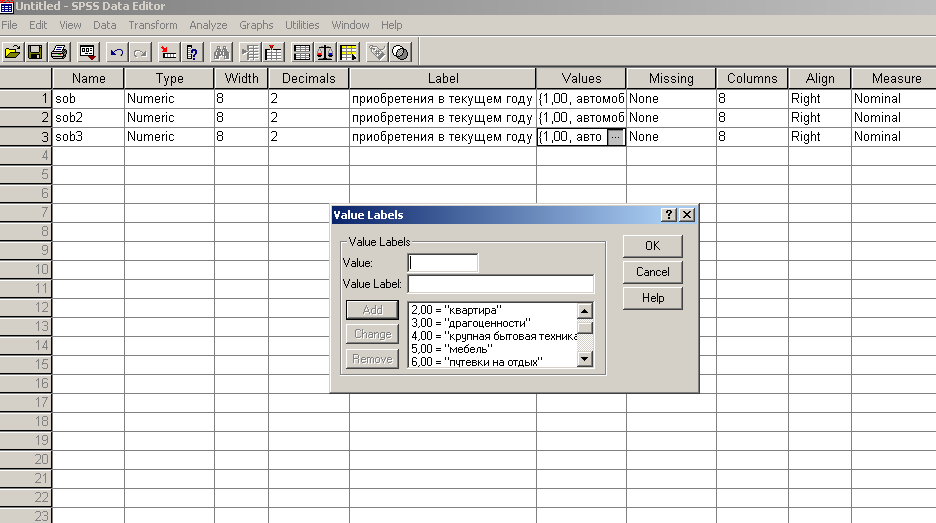The width and height of the screenshot is (936, 523).
Task: Click the Values cell of sob row
Action: tap(581, 99)
